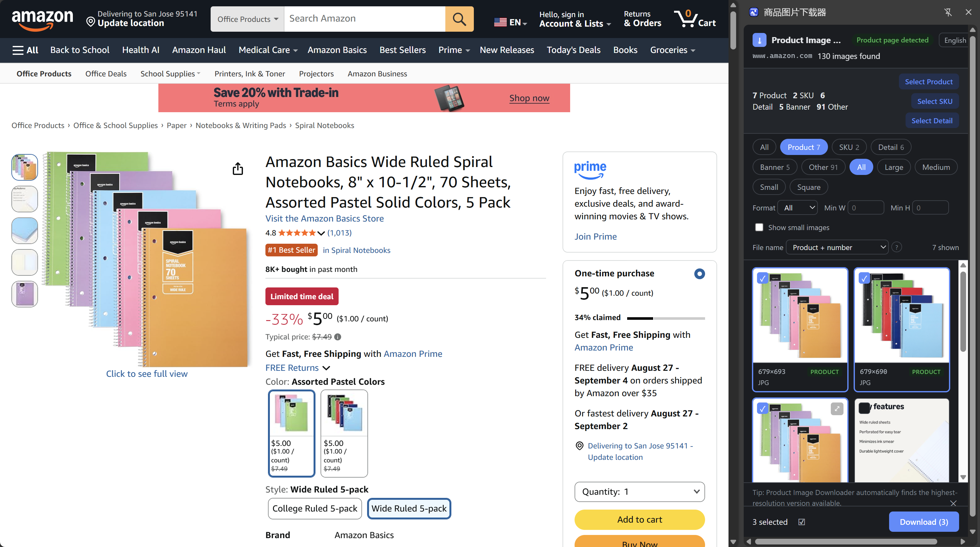Select the purple notebook thumbnail

25,294
